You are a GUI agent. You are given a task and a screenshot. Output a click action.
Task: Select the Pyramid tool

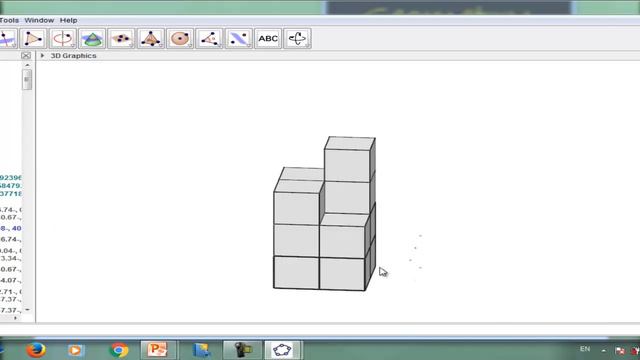click(151, 39)
